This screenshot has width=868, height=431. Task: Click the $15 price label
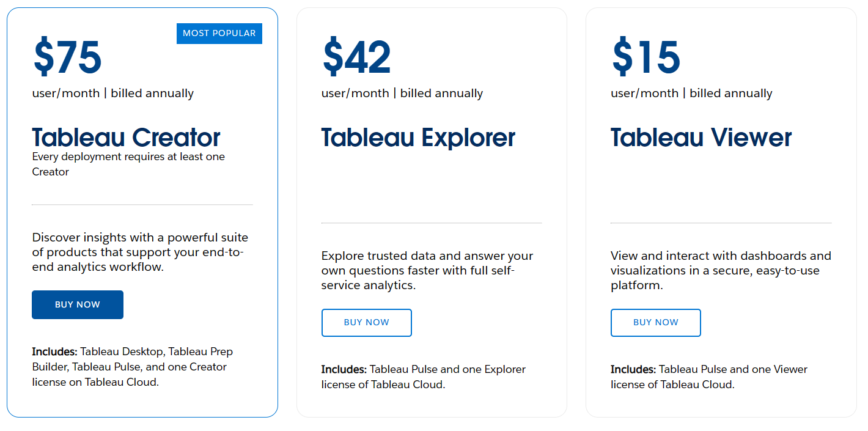(645, 58)
